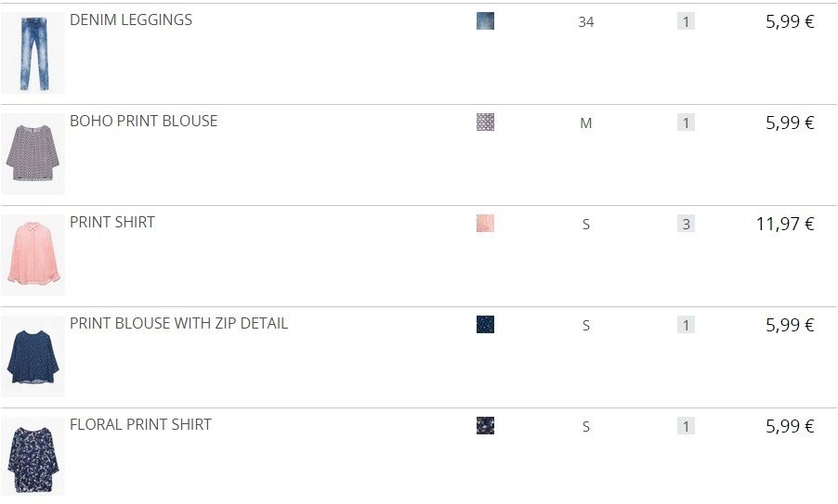Click size 34 of Denim Leggings
The height and width of the screenshot is (504, 838).
[x=585, y=22]
